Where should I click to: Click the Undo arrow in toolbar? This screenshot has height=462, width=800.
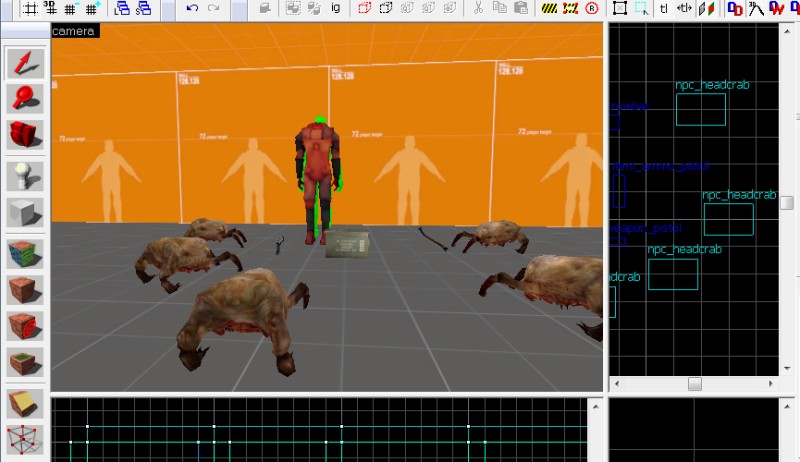click(x=192, y=9)
